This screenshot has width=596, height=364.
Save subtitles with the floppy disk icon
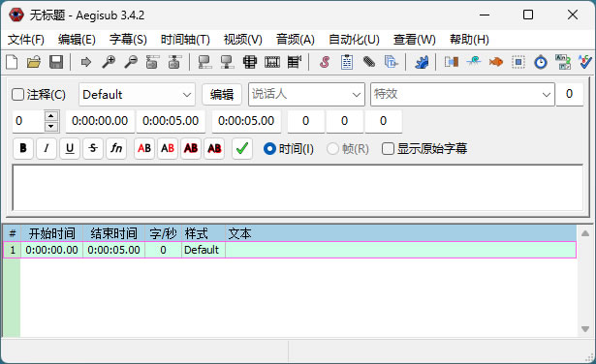[x=56, y=62]
